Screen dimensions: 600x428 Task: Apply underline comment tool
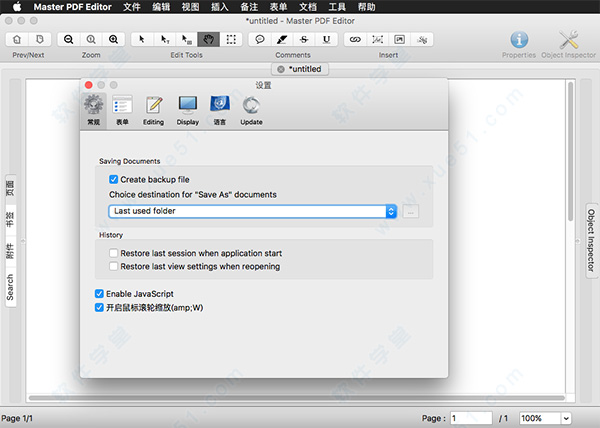coord(326,39)
